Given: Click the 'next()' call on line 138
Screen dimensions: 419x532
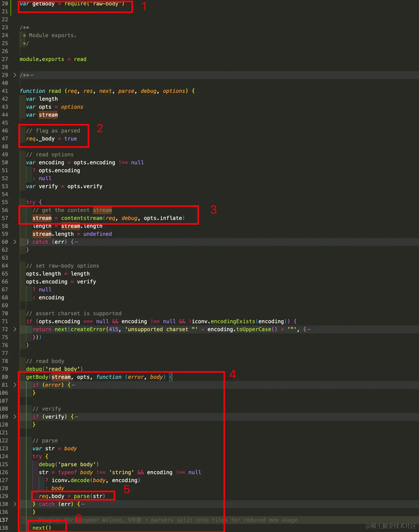Looking at the screenshot, I should (42, 528).
